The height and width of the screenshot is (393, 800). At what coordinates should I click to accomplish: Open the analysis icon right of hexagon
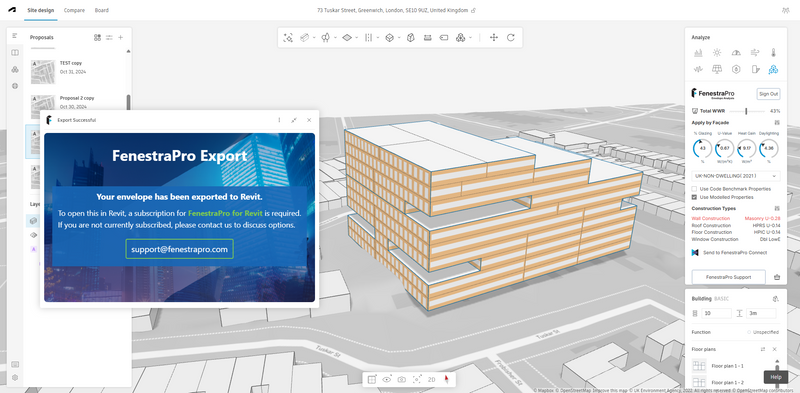tap(755, 69)
